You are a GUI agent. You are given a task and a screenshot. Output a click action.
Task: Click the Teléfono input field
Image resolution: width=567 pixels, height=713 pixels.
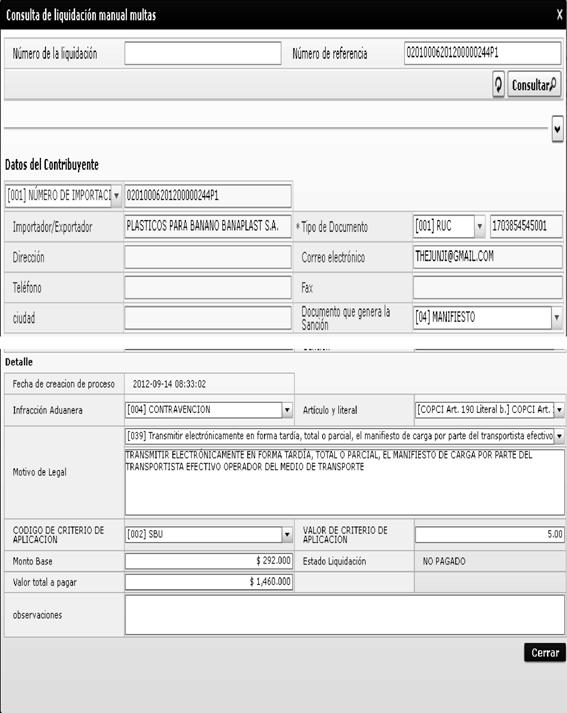(x=208, y=288)
